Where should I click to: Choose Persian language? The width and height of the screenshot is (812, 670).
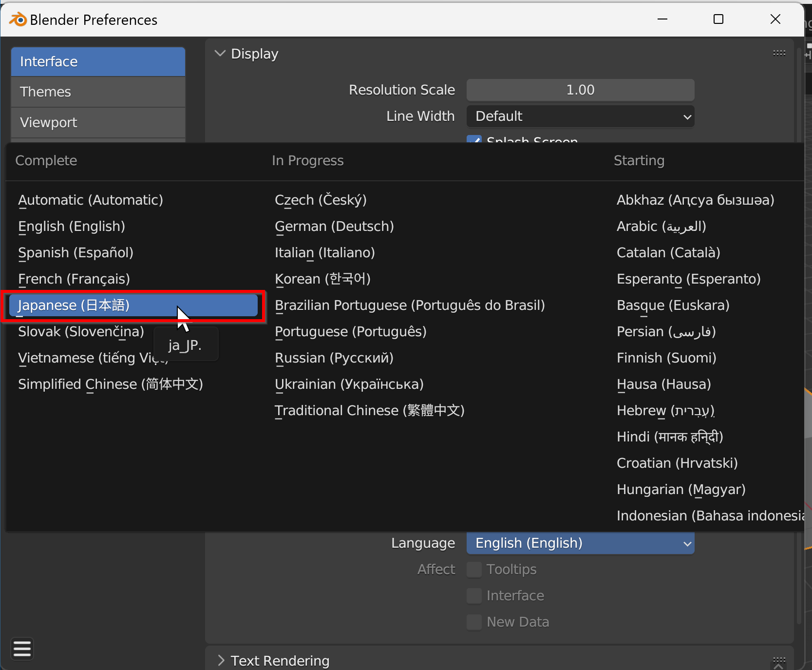click(x=666, y=332)
